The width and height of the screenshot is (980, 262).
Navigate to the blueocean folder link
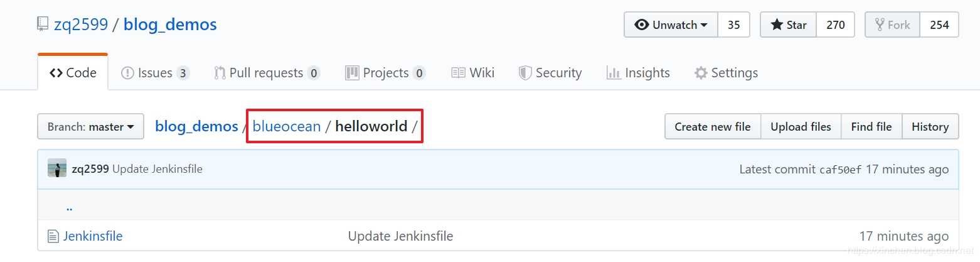click(286, 126)
